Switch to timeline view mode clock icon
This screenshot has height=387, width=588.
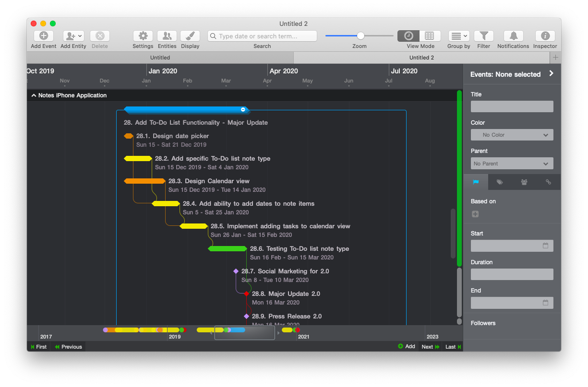point(408,36)
